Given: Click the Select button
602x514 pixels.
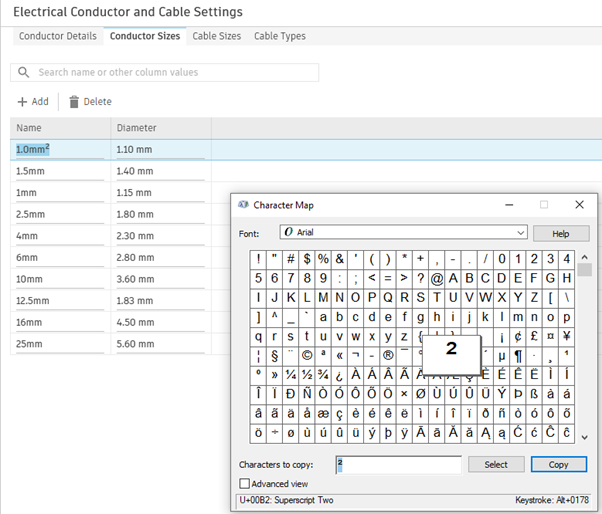Looking at the screenshot, I should [x=496, y=464].
